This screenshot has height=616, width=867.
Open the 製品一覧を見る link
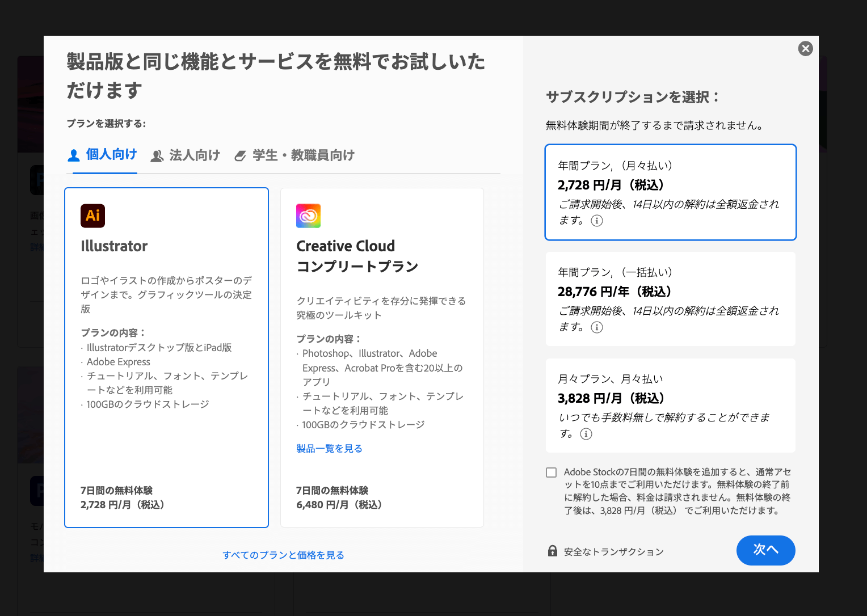coord(329,449)
